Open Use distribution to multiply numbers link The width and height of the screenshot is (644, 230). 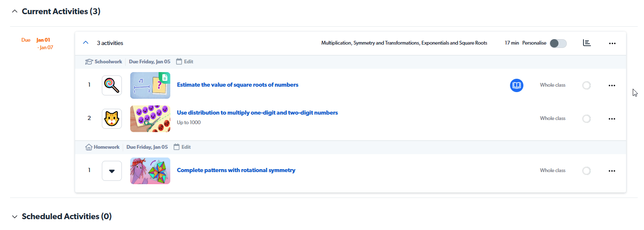point(258,112)
